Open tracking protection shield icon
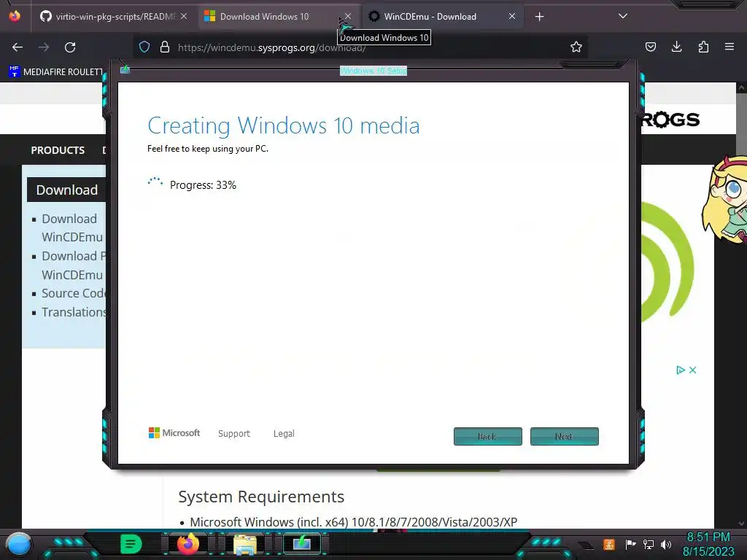 144,47
